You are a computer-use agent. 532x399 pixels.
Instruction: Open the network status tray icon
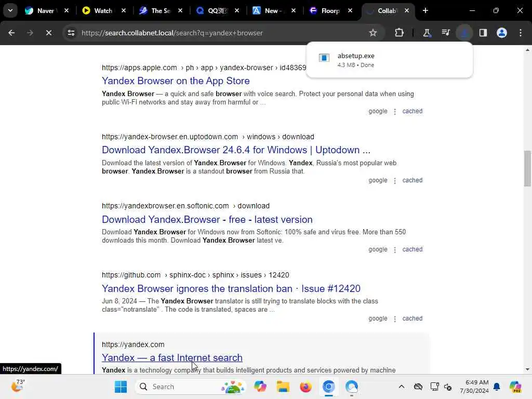[x=434, y=387]
